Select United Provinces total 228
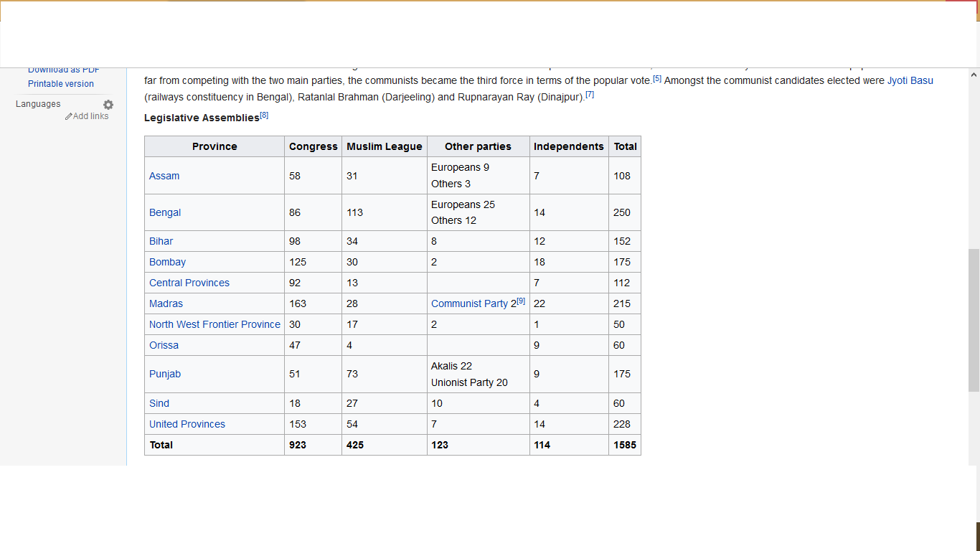This screenshot has height=551, width=980. tap(625, 424)
